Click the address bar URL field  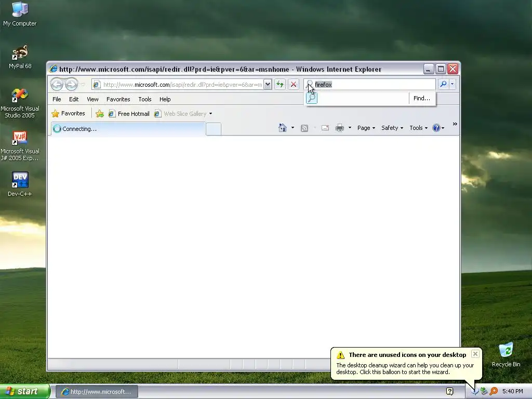click(182, 85)
